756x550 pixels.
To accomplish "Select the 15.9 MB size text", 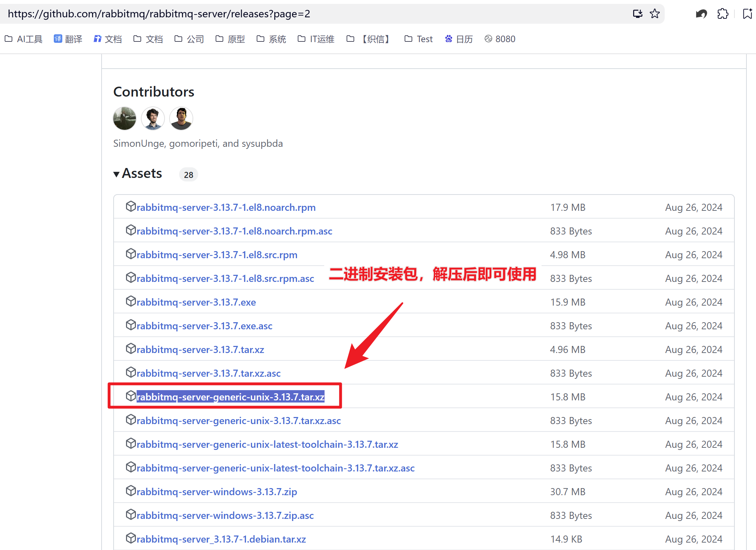I will tap(568, 302).
